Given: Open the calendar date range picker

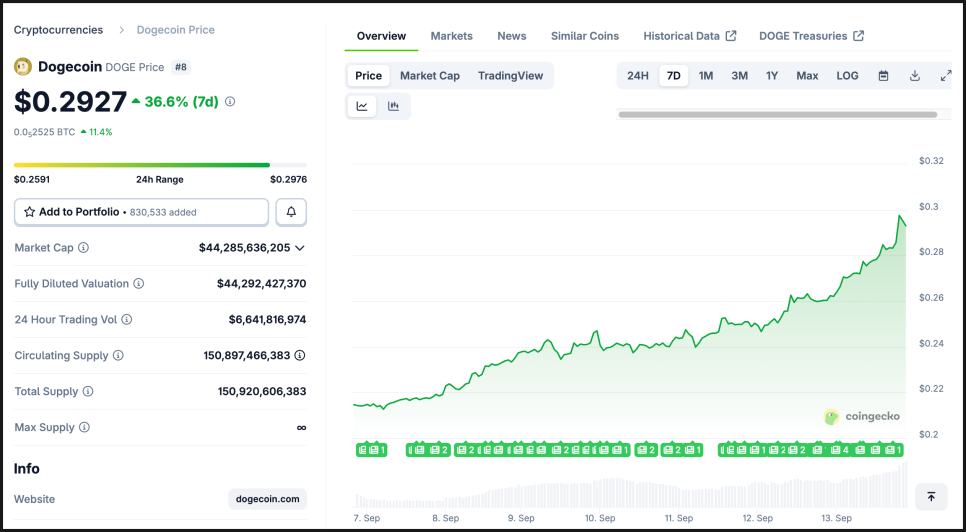Looking at the screenshot, I should [x=883, y=76].
